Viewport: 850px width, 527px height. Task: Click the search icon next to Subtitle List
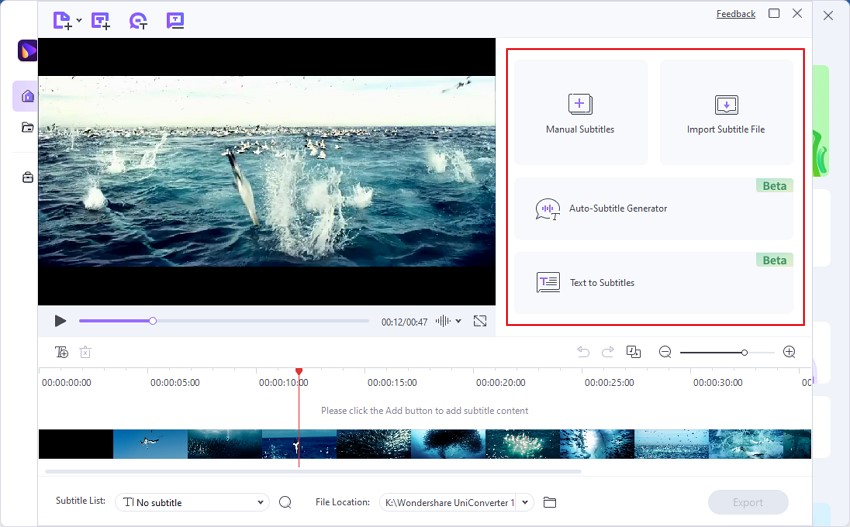point(285,502)
